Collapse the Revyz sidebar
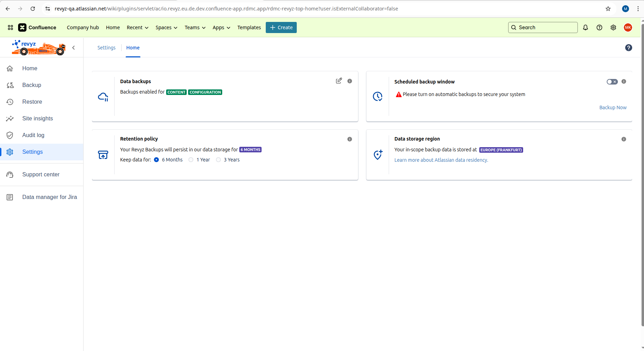The height and width of the screenshot is (351, 644). (x=73, y=48)
